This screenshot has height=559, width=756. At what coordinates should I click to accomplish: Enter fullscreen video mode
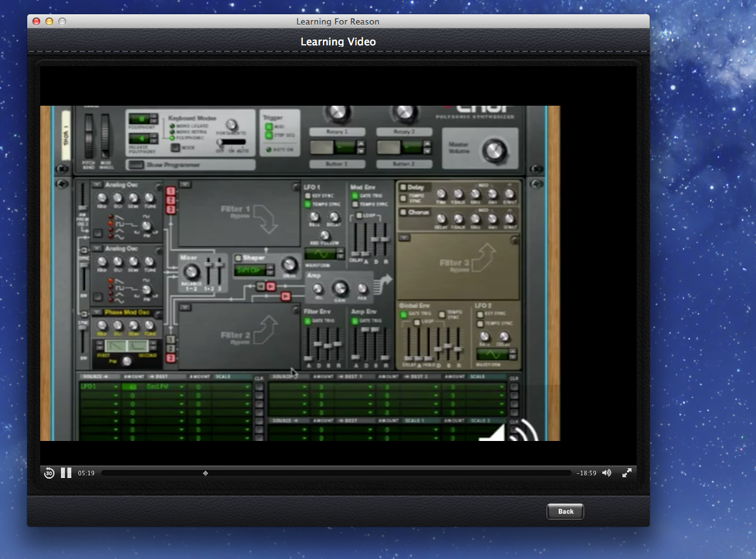click(627, 473)
